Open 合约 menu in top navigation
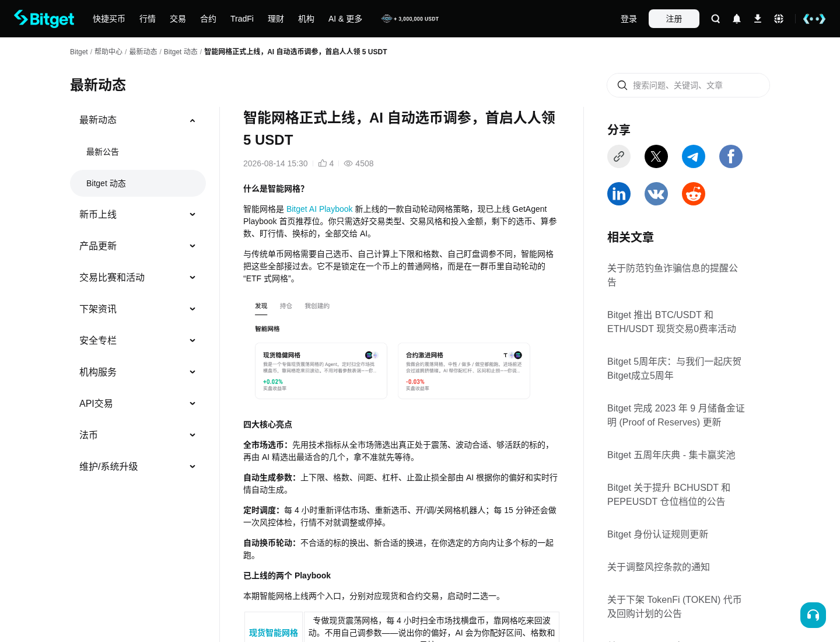This screenshot has width=840, height=642. 208,19
